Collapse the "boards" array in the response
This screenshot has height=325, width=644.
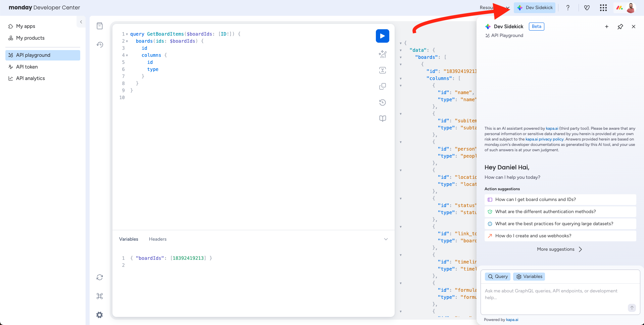coord(401,57)
